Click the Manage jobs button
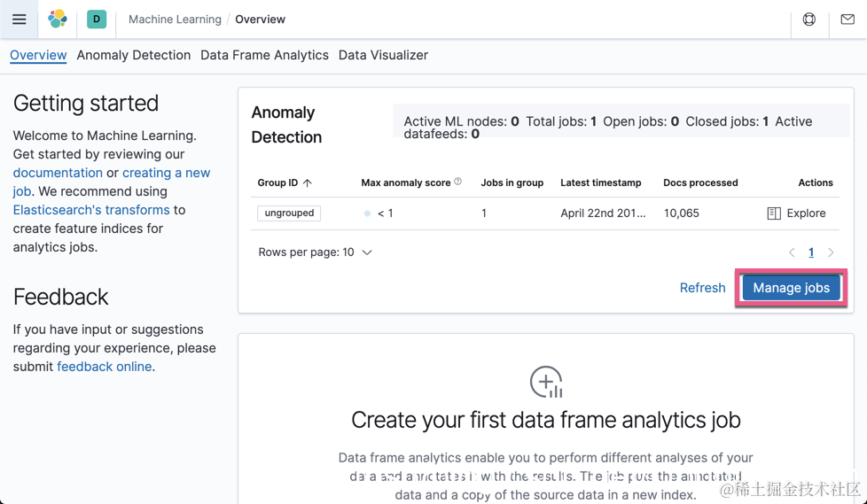The image size is (867, 504). tap(791, 288)
